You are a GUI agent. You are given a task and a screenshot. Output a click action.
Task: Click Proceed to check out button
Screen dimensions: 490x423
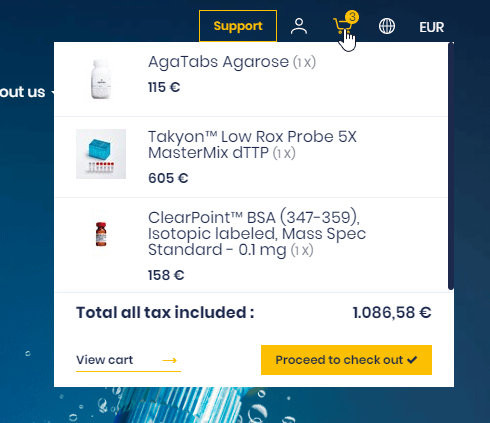[346, 360]
